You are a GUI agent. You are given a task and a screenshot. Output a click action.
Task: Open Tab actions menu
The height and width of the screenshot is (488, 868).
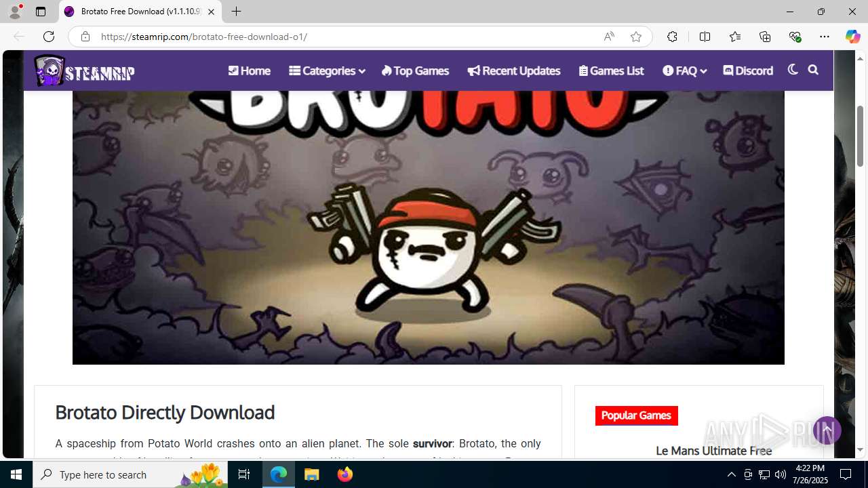(41, 12)
